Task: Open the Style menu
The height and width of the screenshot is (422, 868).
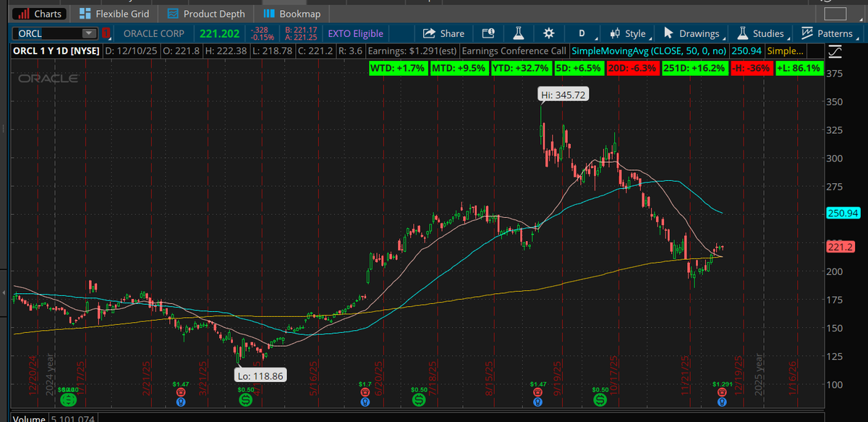Action: click(x=629, y=33)
